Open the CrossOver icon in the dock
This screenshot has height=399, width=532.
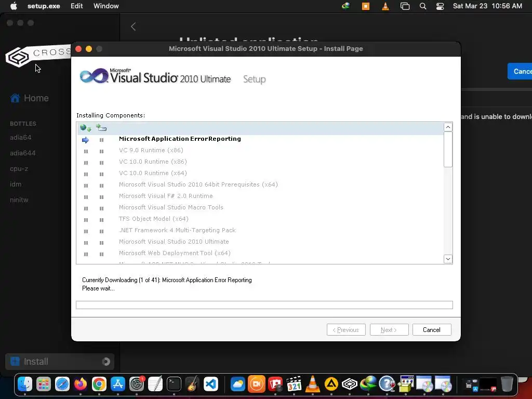point(350,384)
